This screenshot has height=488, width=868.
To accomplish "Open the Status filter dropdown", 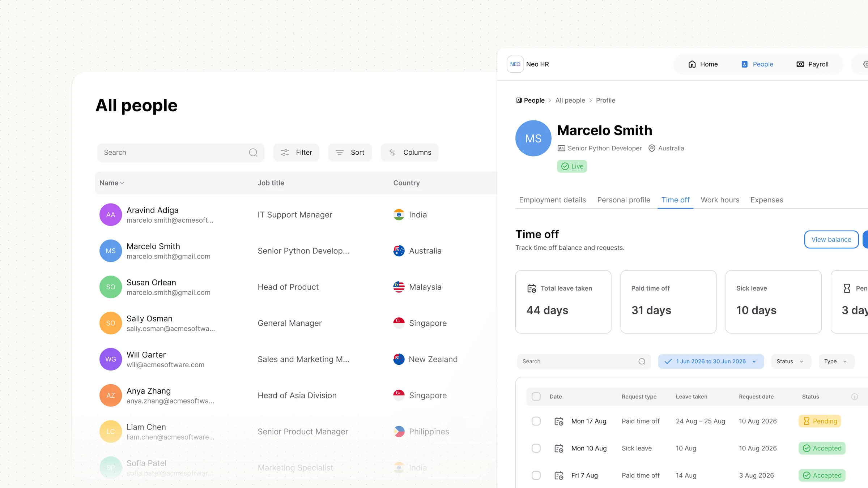I will click(x=791, y=361).
